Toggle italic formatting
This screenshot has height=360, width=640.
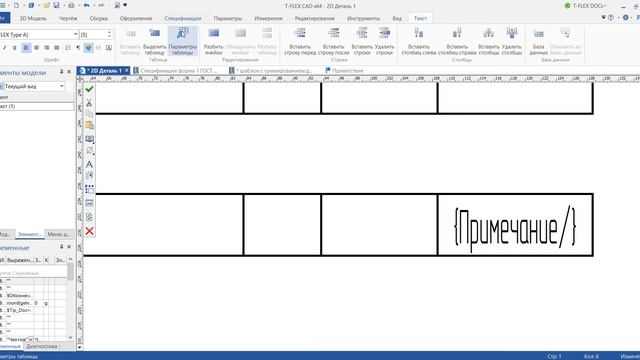[x=4, y=48]
